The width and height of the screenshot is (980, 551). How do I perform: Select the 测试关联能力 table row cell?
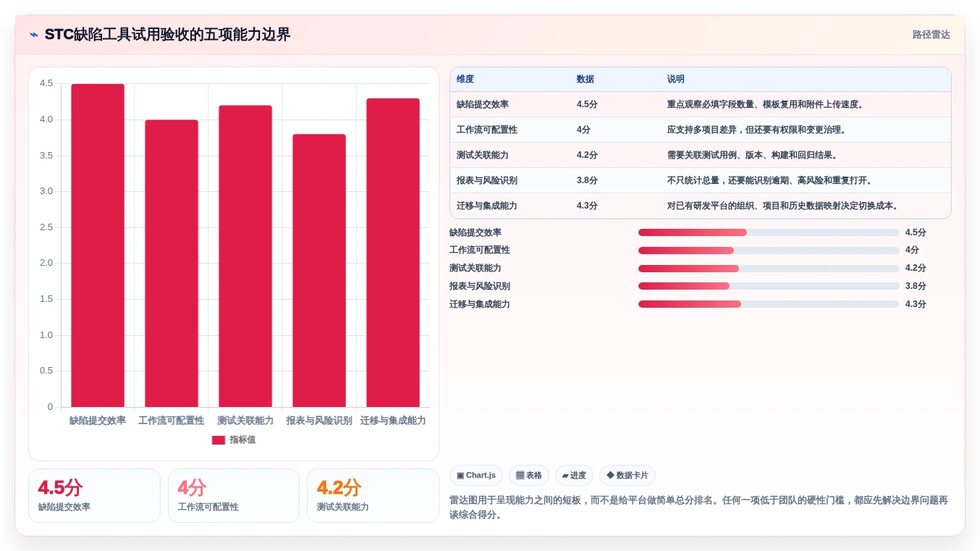483,156
